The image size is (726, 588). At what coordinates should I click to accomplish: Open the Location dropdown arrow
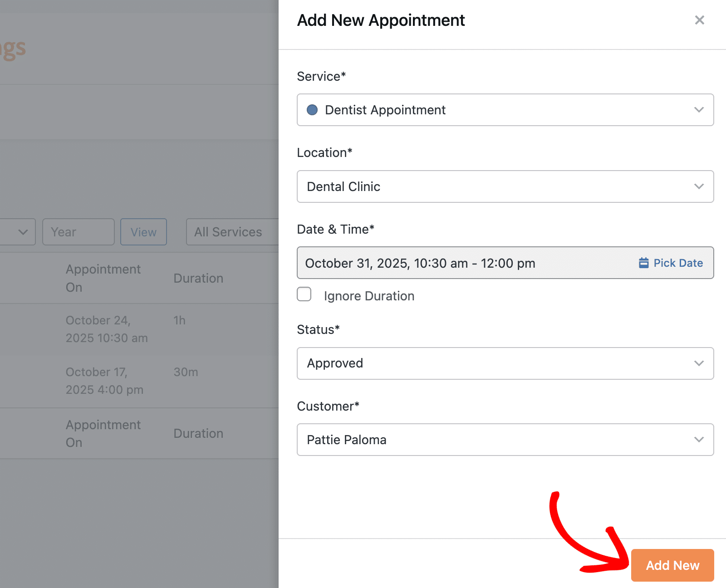[x=699, y=186]
